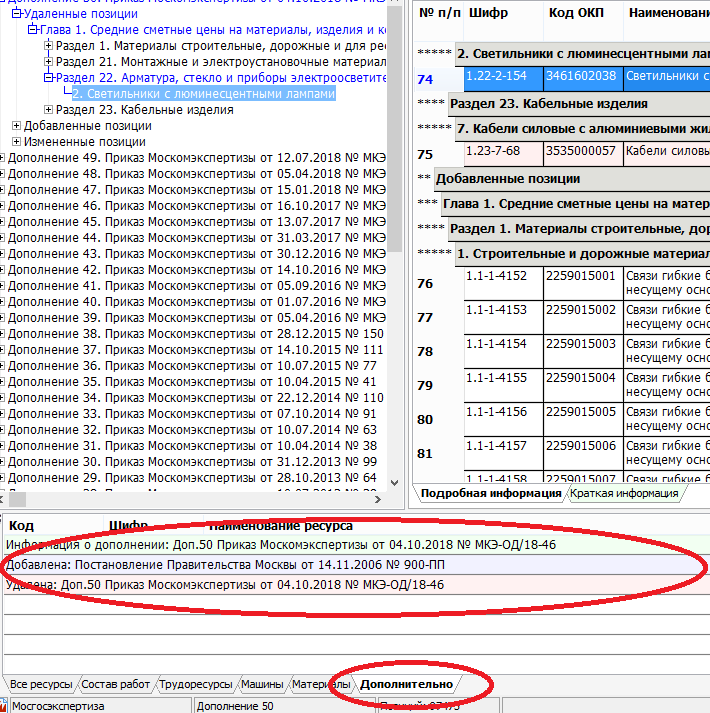Image resolution: width=710 pixels, height=713 pixels.
Task: Collapse the Удаленные позиции tree node
Action: coord(16,14)
